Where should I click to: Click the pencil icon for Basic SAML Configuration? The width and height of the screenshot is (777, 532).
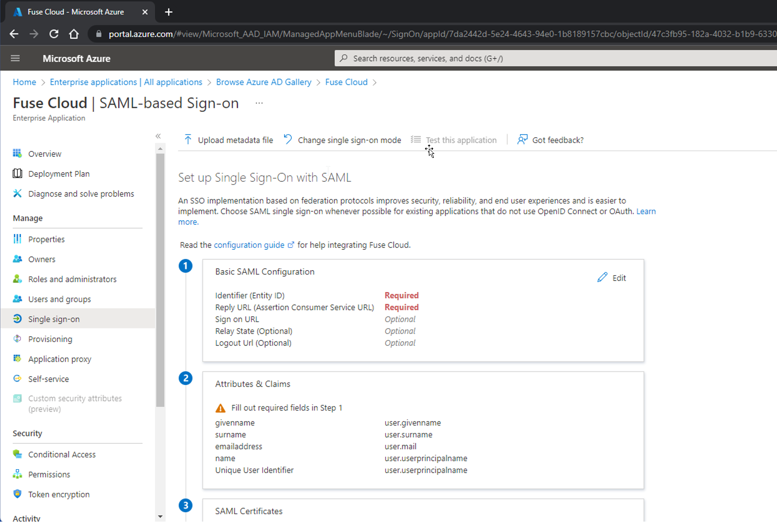(602, 278)
